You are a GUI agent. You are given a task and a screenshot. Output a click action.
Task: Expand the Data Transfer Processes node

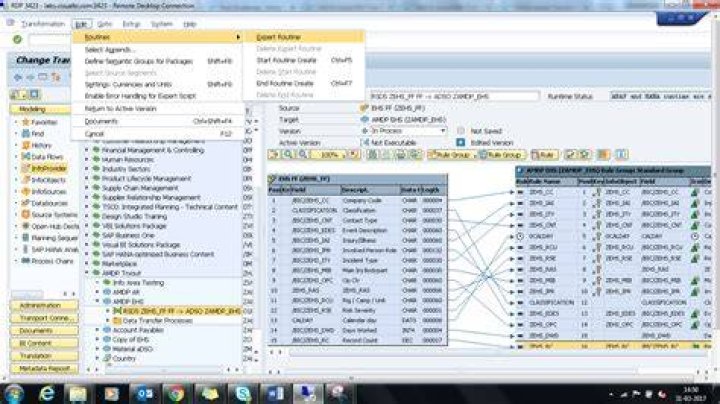108,320
